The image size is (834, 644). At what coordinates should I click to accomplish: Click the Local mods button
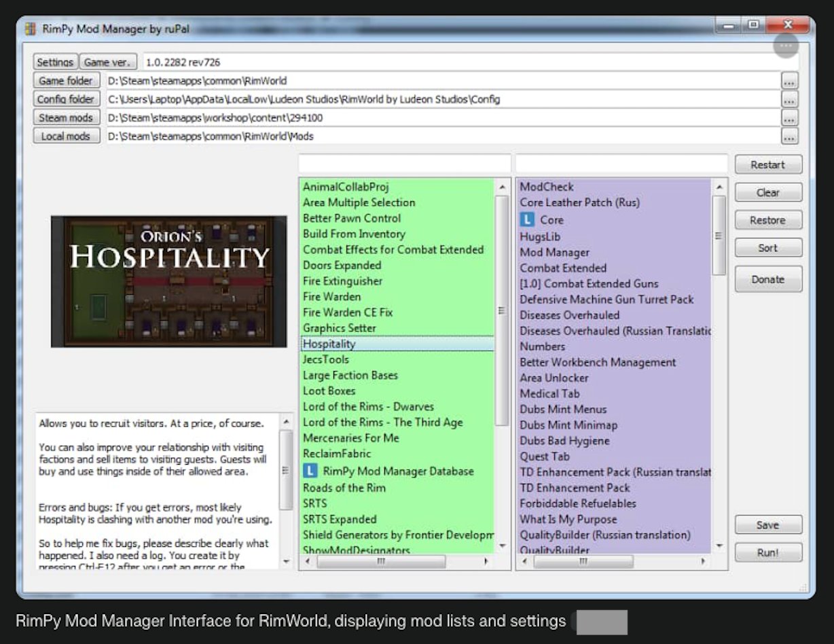point(67,136)
